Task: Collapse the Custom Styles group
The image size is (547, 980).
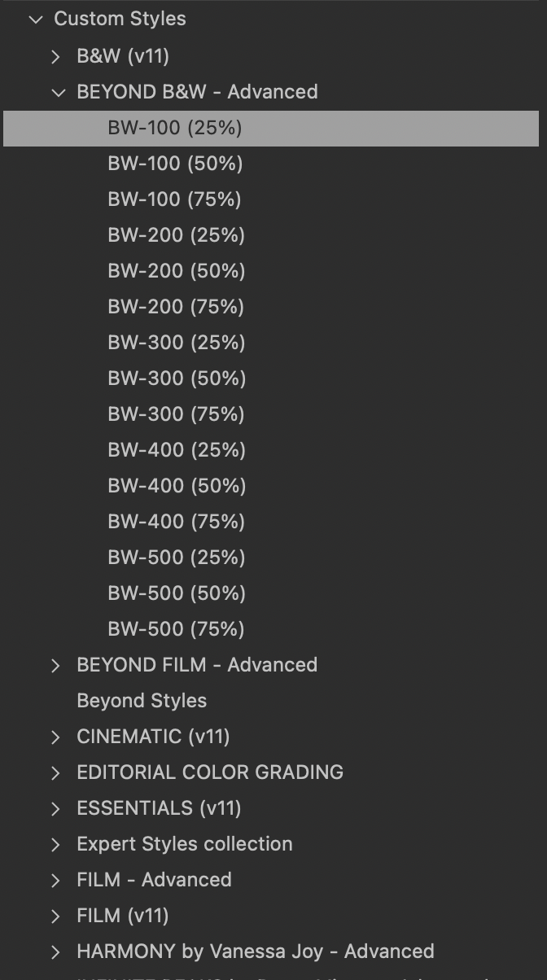Action: point(35,19)
